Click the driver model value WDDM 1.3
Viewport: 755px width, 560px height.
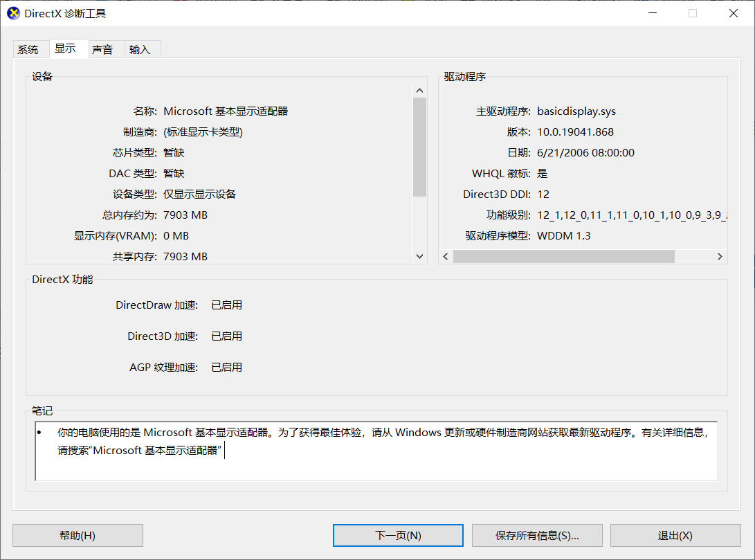pos(564,236)
